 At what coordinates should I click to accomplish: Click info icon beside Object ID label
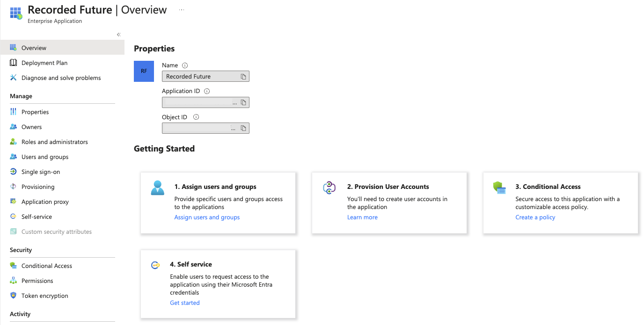click(x=196, y=117)
